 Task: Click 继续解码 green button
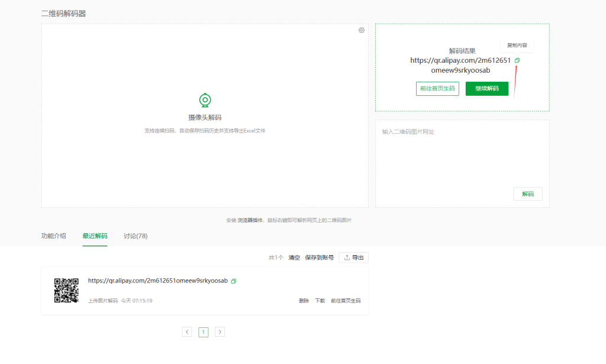click(486, 89)
